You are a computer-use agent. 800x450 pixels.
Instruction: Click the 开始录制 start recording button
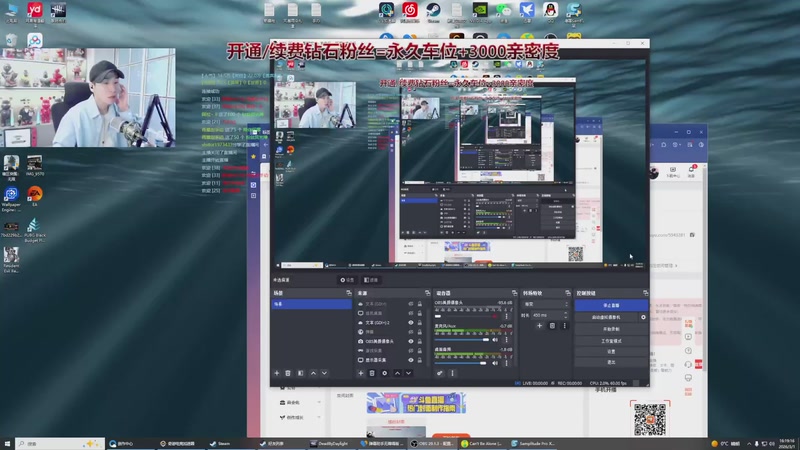[611, 329]
